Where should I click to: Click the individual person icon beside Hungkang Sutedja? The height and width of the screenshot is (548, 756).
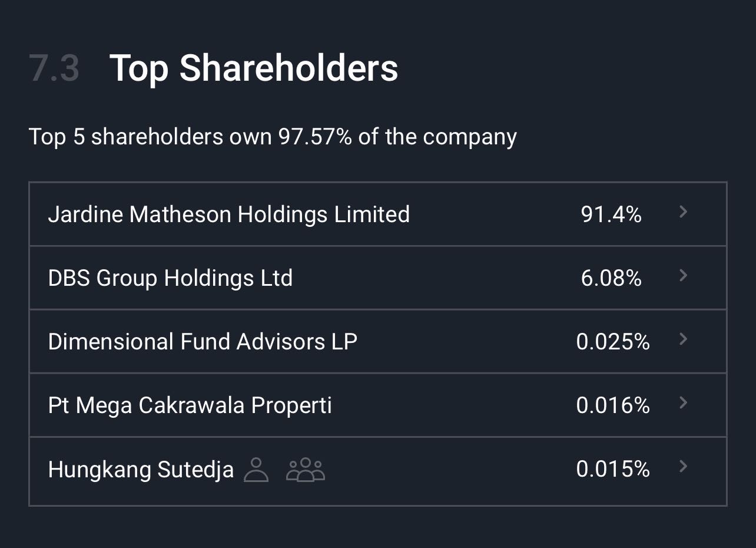(x=256, y=470)
